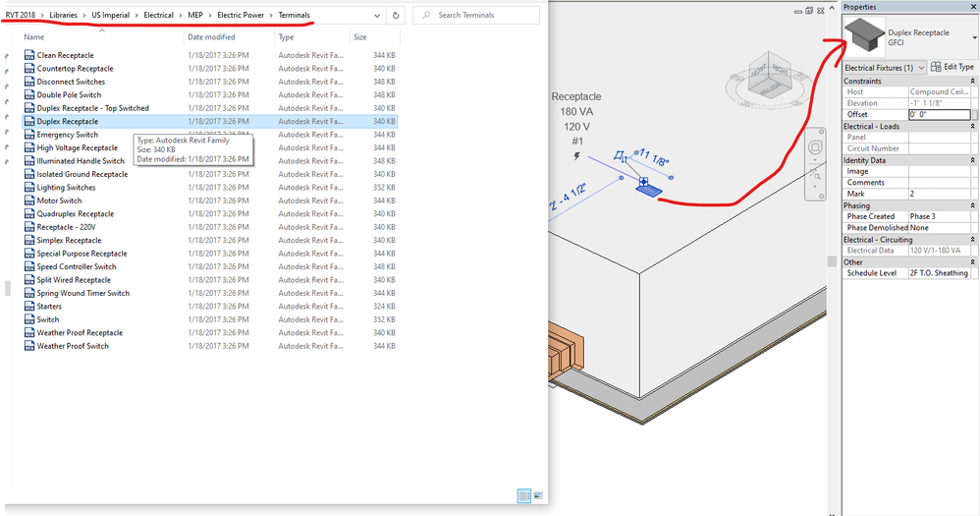Viewport: 980px width, 516px height.
Task: Select the Double Pole Switch file icon
Action: click(28, 94)
